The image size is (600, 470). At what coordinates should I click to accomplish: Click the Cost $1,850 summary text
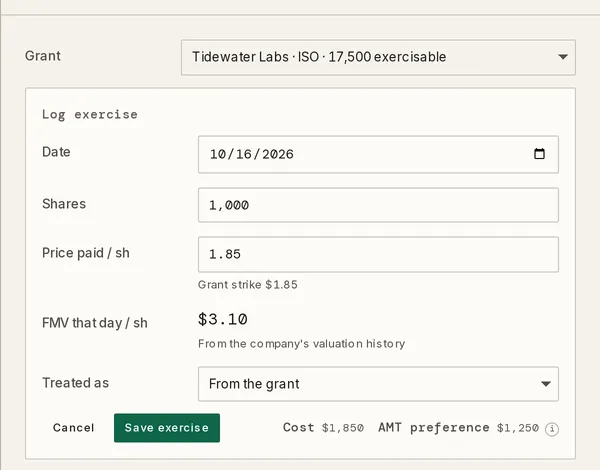(323, 428)
